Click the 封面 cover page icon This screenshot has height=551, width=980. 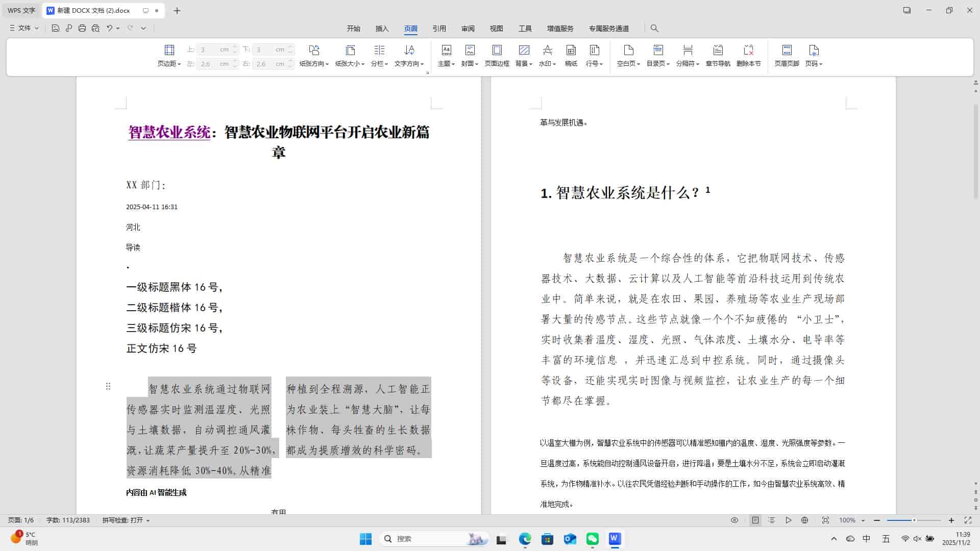[470, 50]
